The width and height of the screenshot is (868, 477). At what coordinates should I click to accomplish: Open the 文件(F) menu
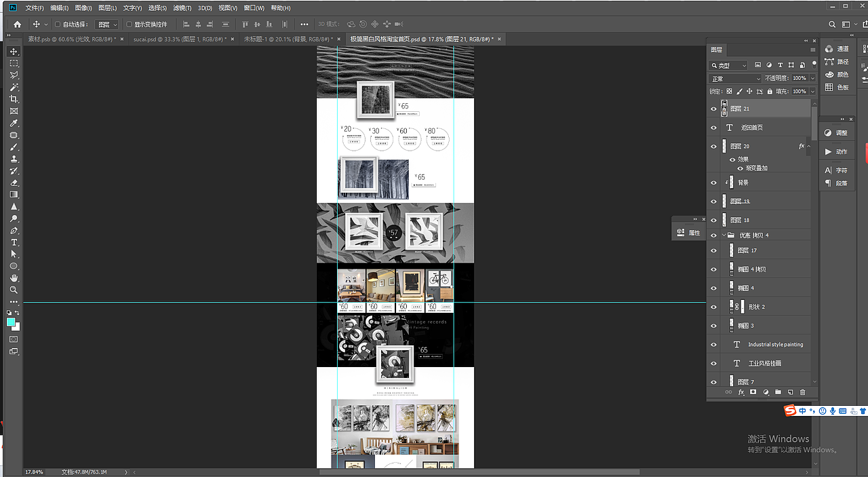[35, 8]
